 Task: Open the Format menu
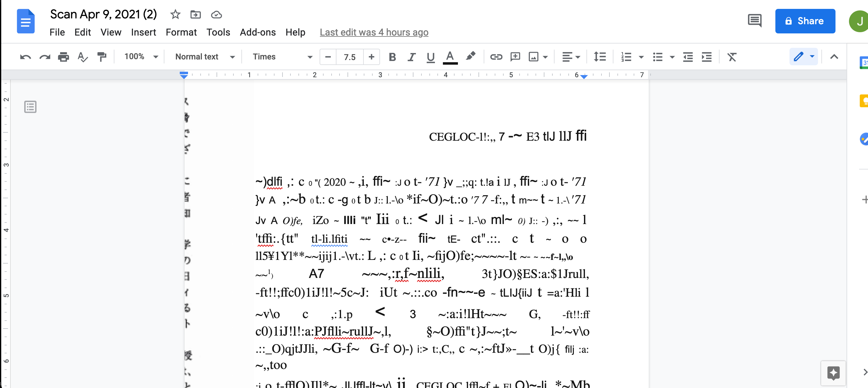pos(181,32)
